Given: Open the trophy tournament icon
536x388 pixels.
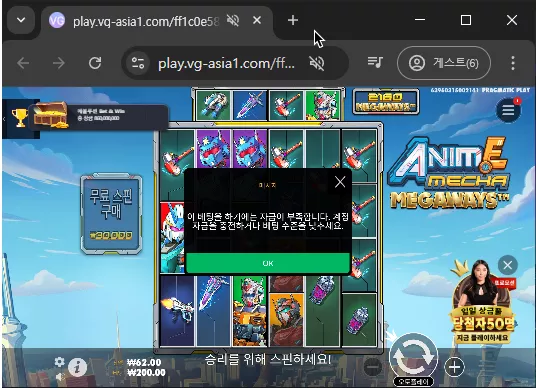Looking at the screenshot, I should [20, 118].
